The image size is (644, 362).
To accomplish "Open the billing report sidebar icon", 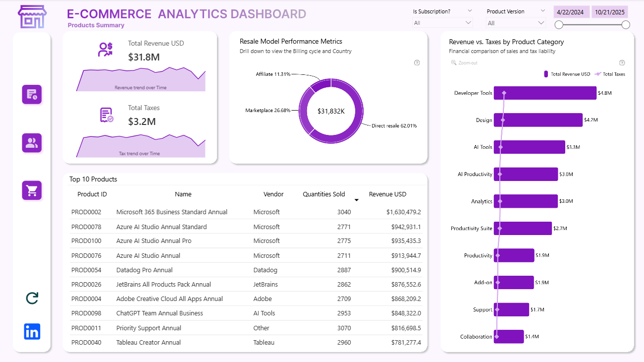I will (32, 94).
